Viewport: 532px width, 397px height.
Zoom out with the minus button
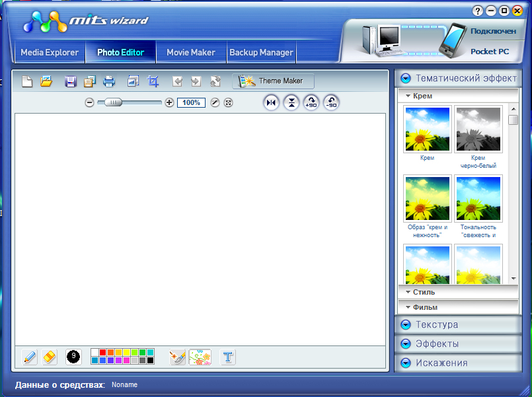89,102
